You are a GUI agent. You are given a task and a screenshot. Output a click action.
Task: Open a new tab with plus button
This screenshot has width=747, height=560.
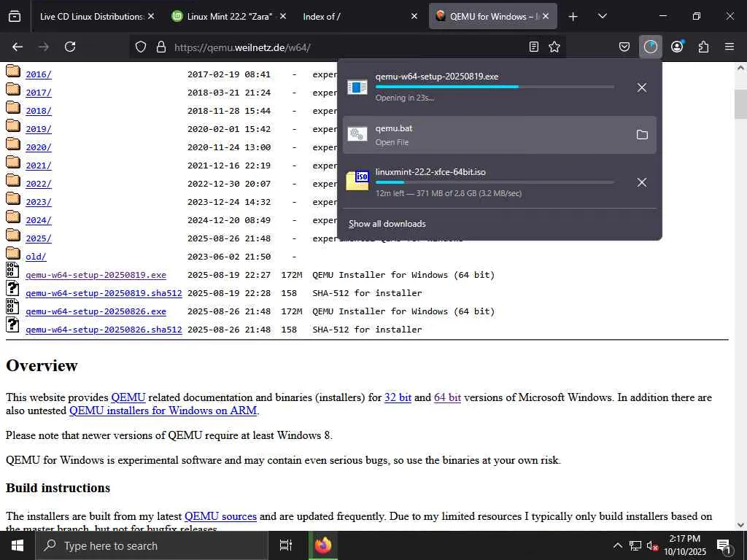pyautogui.click(x=573, y=16)
